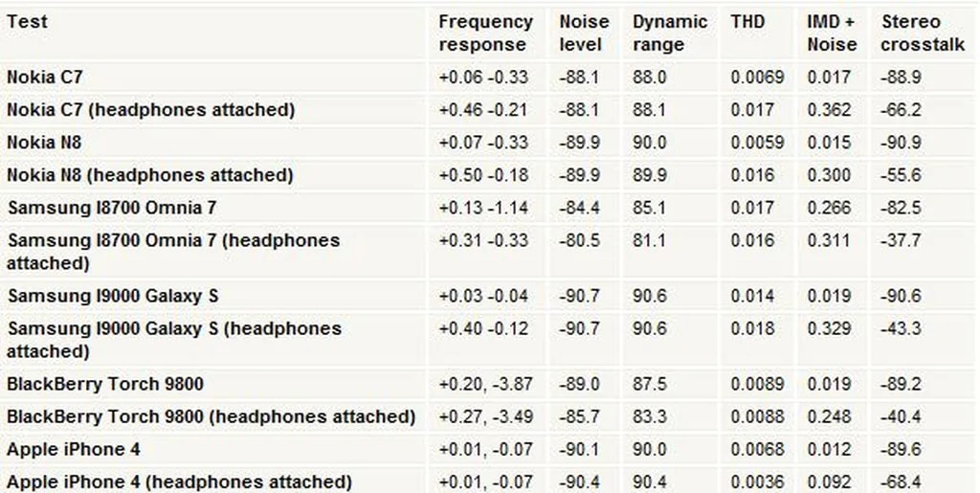
Task: Select Nokia N8 (headphones attached) row label
Action: pos(149,174)
